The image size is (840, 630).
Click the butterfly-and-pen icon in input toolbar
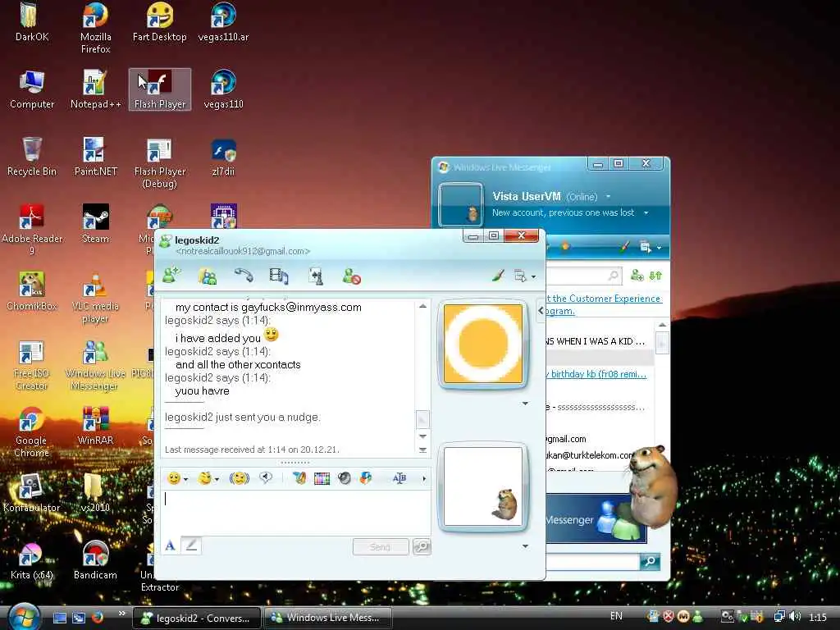(x=299, y=478)
